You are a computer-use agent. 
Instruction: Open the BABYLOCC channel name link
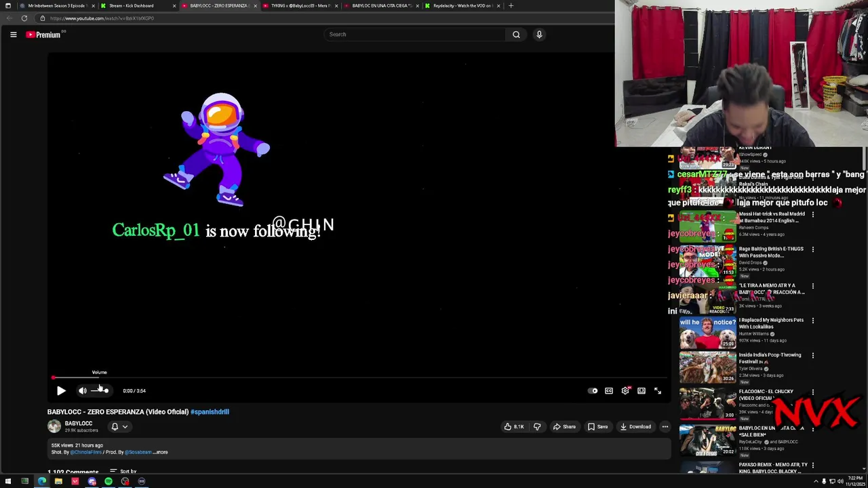click(x=78, y=424)
